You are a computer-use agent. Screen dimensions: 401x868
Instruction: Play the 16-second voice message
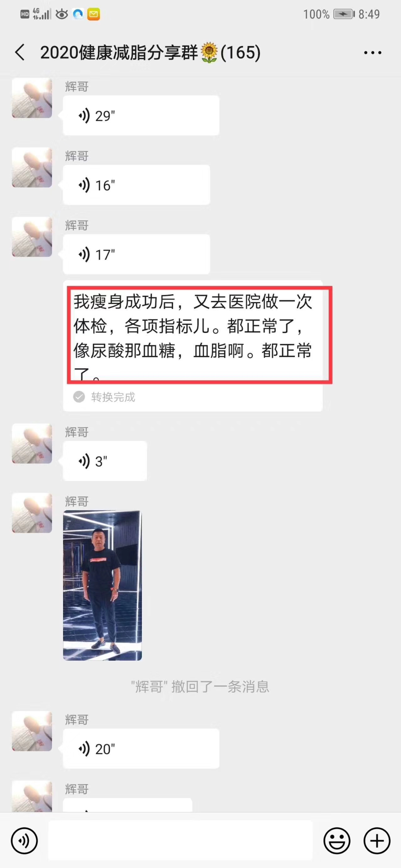coord(136,185)
